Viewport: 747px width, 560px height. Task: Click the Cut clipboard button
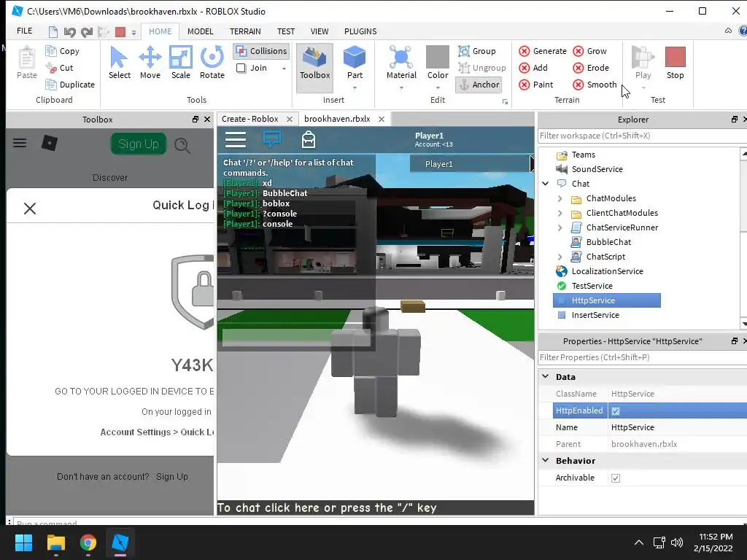(x=60, y=68)
